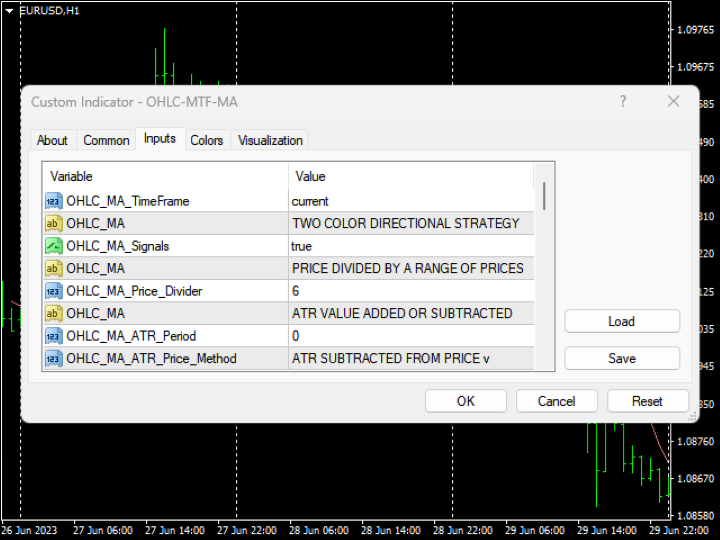720x540 pixels.
Task: Select the OHLC_MA_Price_Divider value field showing 6
Action: coord(410,291)
